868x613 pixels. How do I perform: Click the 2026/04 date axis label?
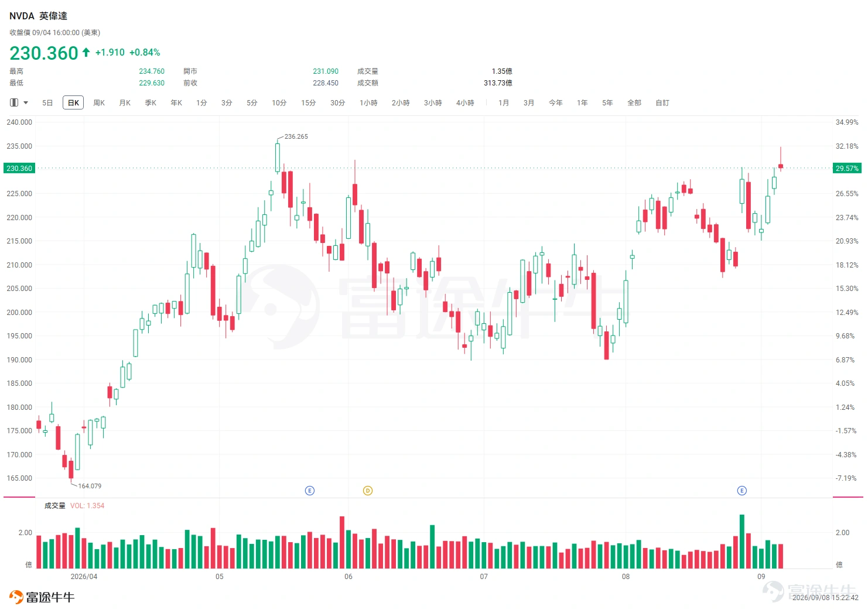click(x=84, y=577)
